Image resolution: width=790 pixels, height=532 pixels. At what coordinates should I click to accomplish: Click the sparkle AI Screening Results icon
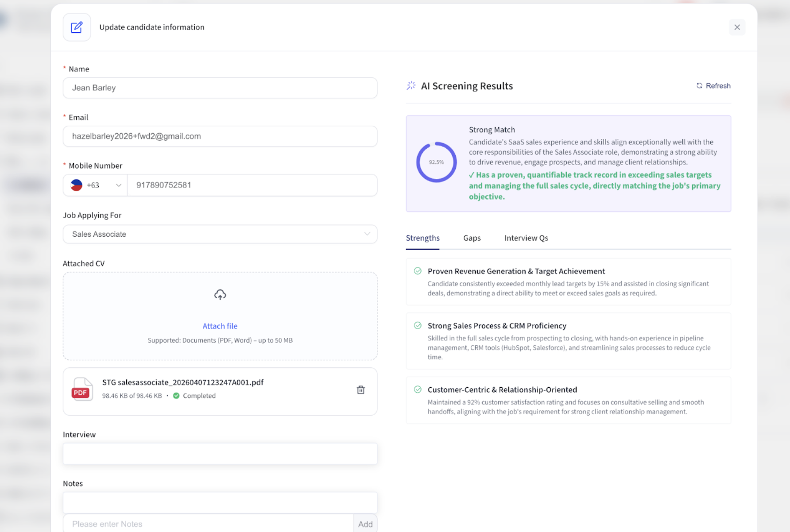tap(411, 85)
